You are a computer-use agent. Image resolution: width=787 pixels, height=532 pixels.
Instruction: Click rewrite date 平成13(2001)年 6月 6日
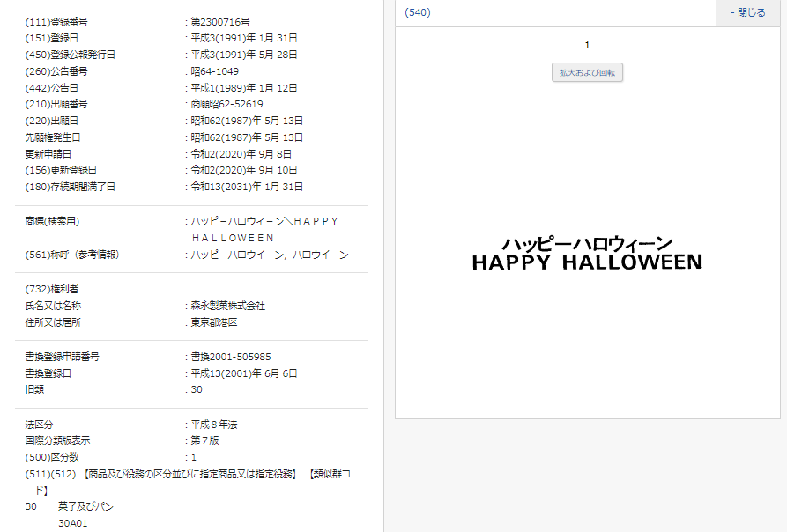click(244, 373)
